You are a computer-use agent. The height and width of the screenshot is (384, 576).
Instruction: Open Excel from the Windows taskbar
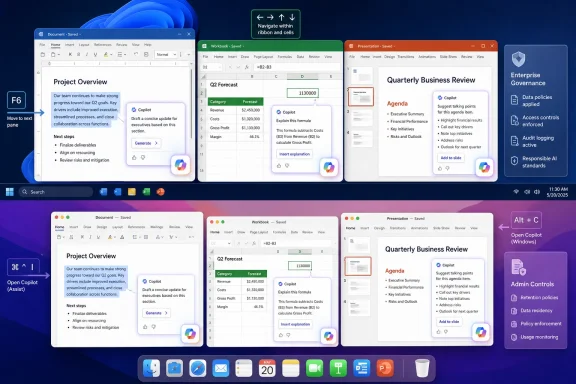146,192
